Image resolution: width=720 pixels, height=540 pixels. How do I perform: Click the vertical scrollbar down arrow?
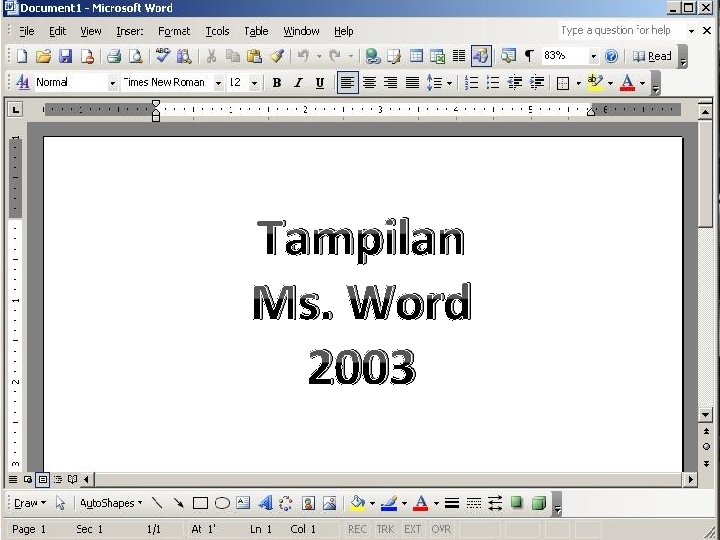[x=706, y=415]
